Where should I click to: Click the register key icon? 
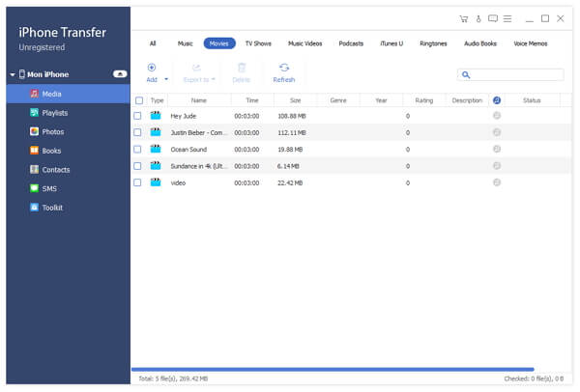478,19
